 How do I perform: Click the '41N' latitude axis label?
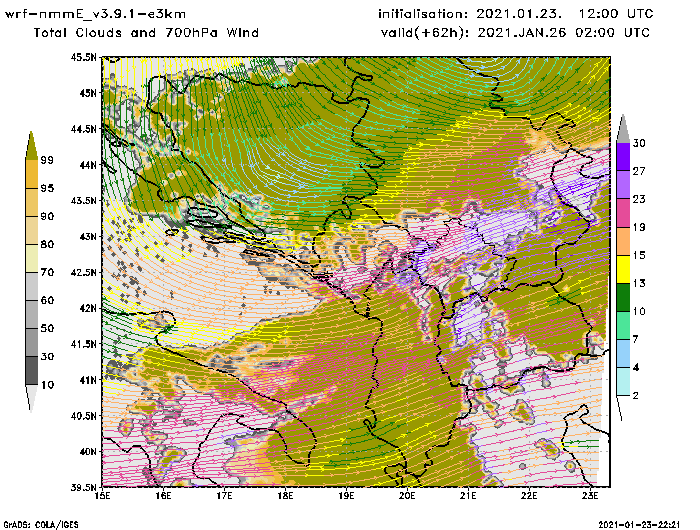(87, 380)
